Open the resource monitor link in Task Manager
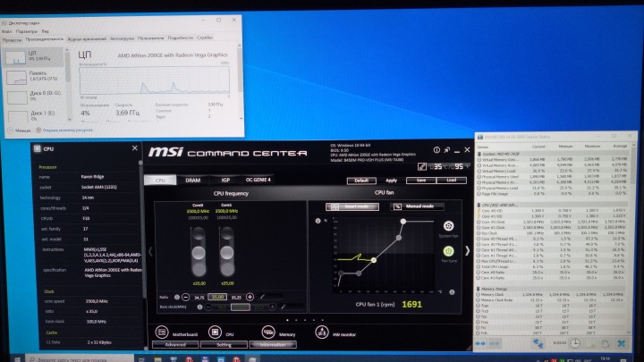644x362 pixels. [67, 130]
